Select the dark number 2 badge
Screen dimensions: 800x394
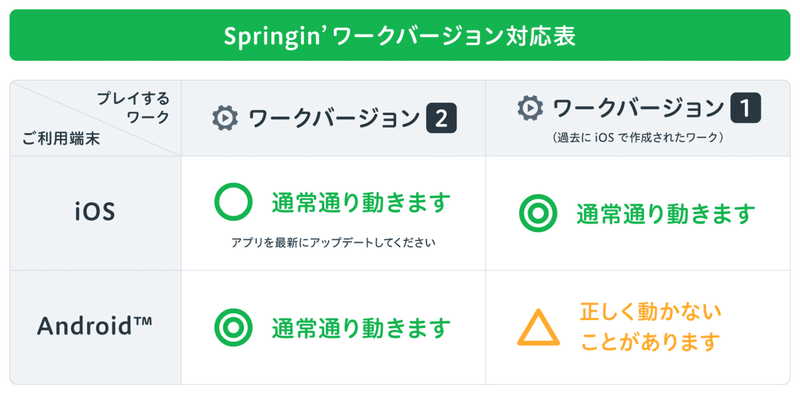441,118
